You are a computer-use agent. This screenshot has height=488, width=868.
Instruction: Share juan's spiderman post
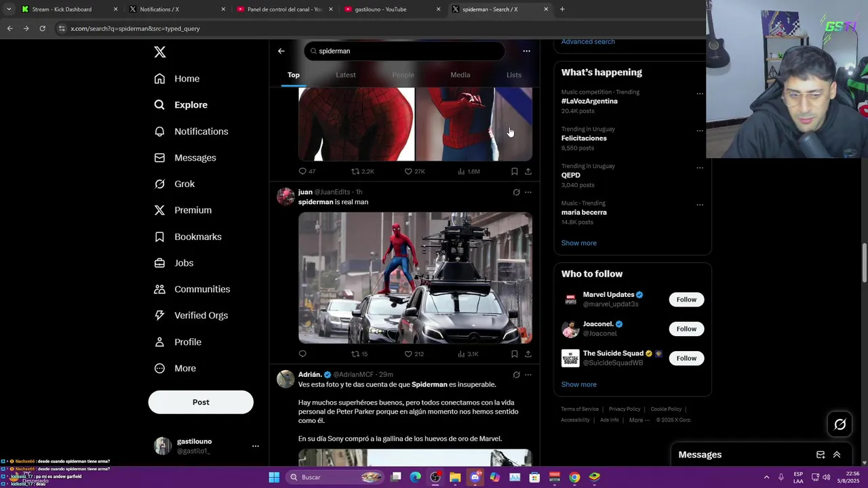tap(528, 354)
